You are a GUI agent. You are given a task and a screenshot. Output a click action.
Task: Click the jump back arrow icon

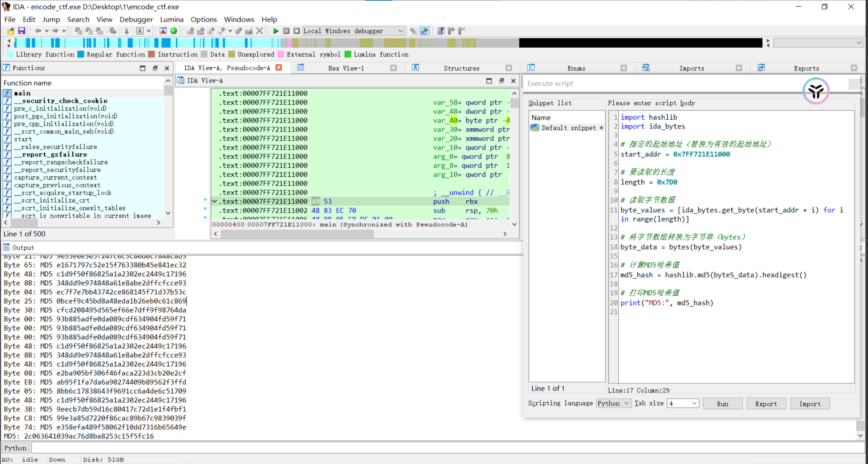(38, 31)
